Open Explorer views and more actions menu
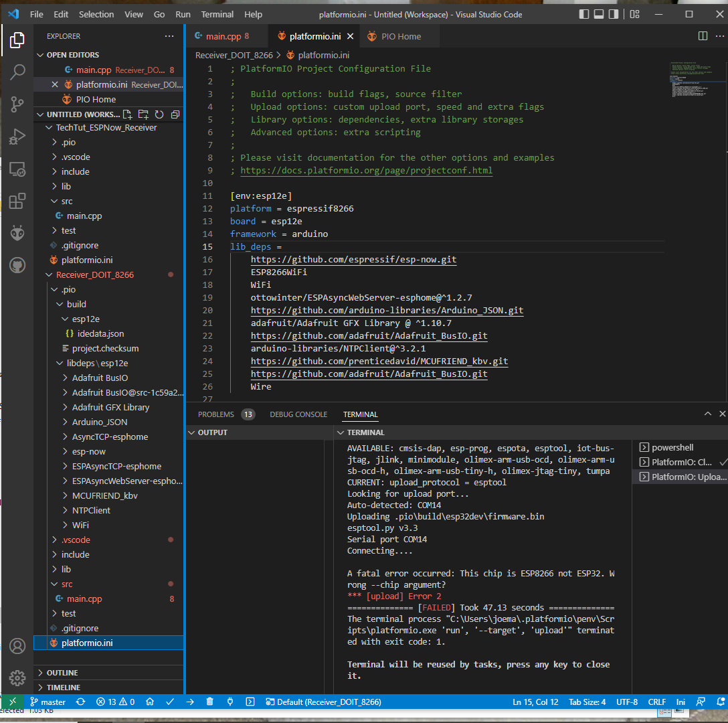Image resolution: width=728 pixels, height=723 pixels. [169, 36]
